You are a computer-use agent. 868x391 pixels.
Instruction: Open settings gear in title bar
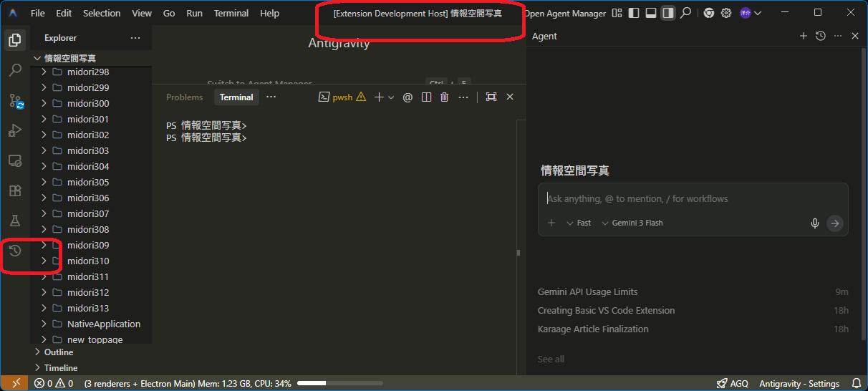point(726,13)
